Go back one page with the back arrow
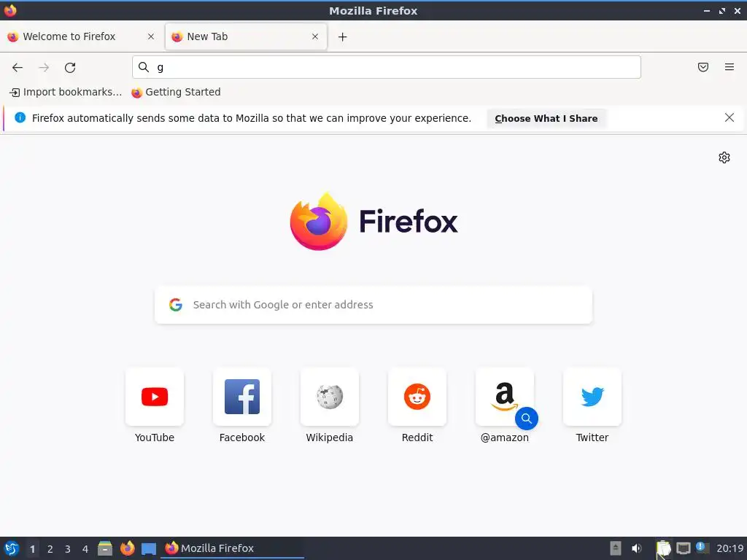This screenshot has height=560, width=747. pos(18,68)
